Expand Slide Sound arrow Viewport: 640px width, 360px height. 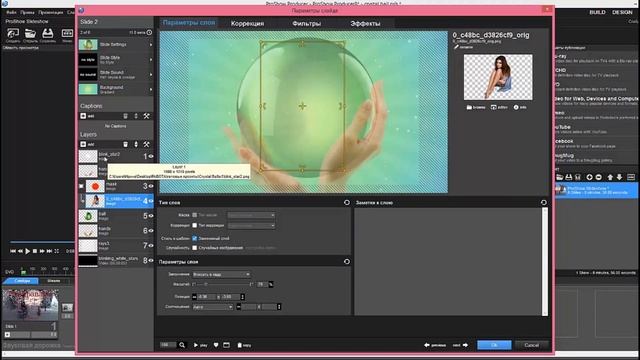[151, 74]
